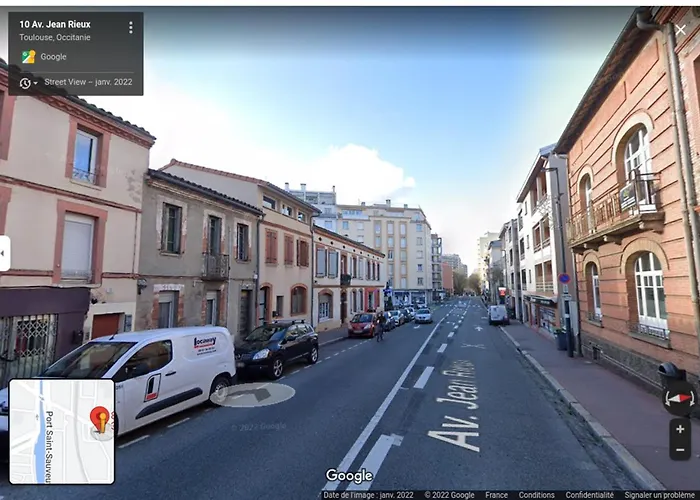Open the Confidentialité link in footer
The height and width of the screenshot is (500, 700).
[x=589, y=495]
